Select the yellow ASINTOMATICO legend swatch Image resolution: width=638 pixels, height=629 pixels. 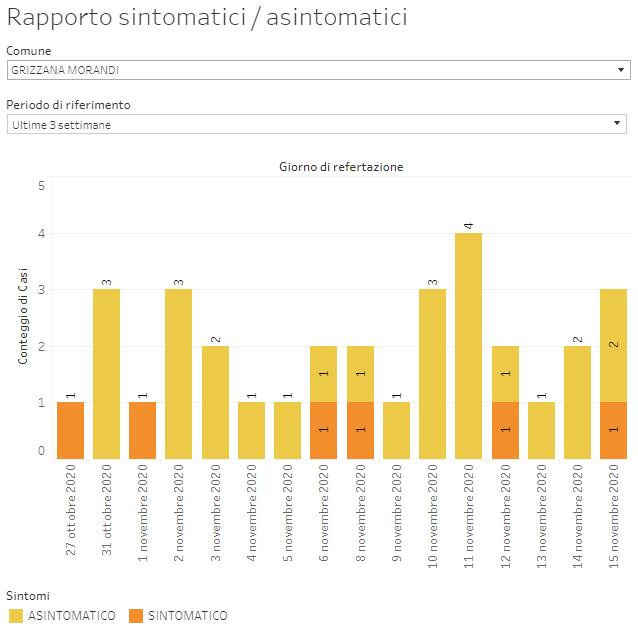pyautogui.click(x=15, y=615)
